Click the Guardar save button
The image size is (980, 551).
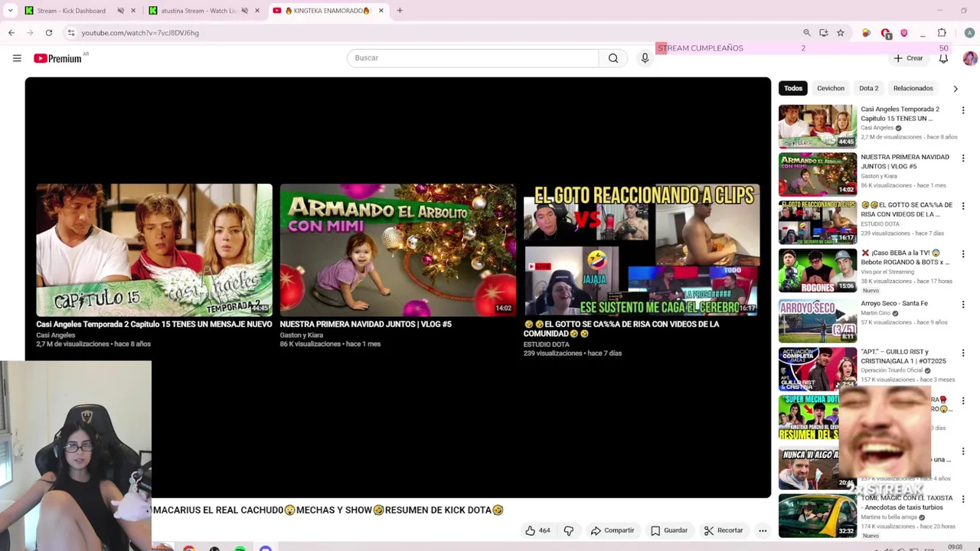[668, 530]
